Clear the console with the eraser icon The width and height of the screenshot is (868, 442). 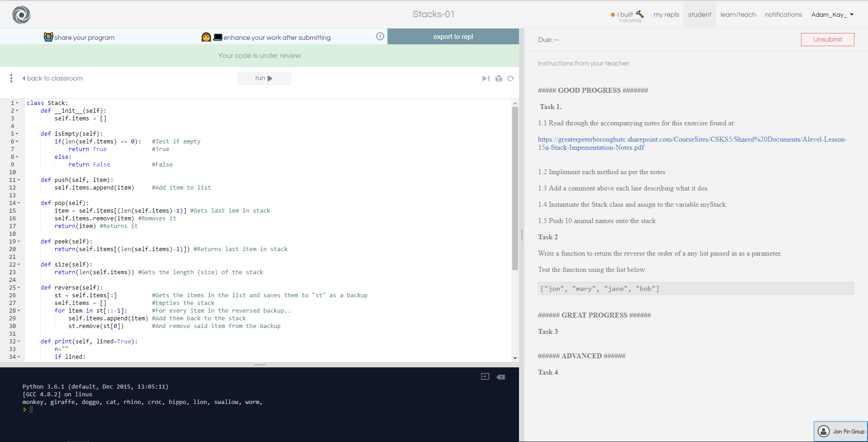[501, 377]
